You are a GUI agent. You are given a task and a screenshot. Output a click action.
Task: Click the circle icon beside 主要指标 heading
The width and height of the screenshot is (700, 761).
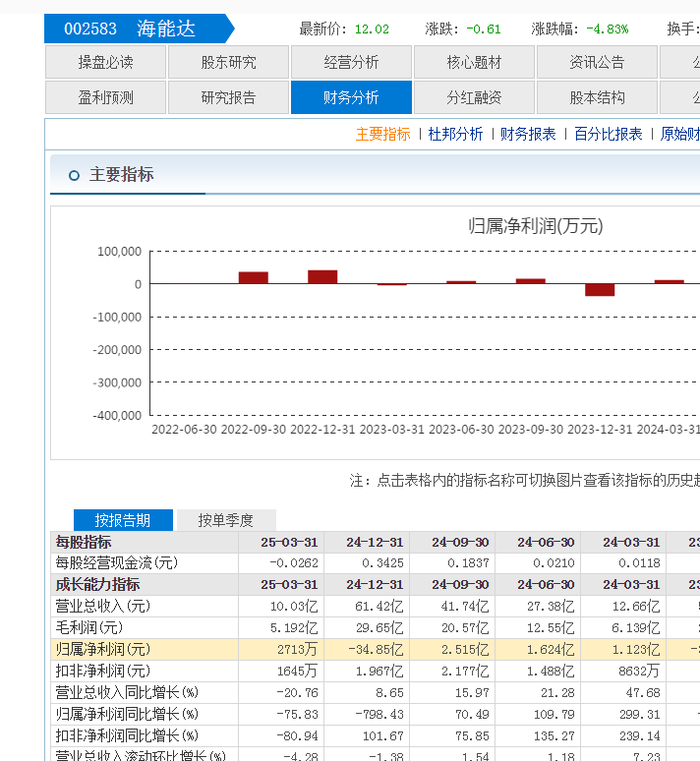point(74,175)
